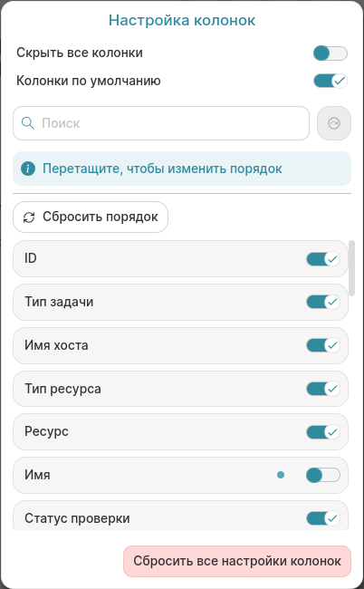364x589 pixels.
Task: Click the magnifier icon in search field
Action: click(28, 123)
